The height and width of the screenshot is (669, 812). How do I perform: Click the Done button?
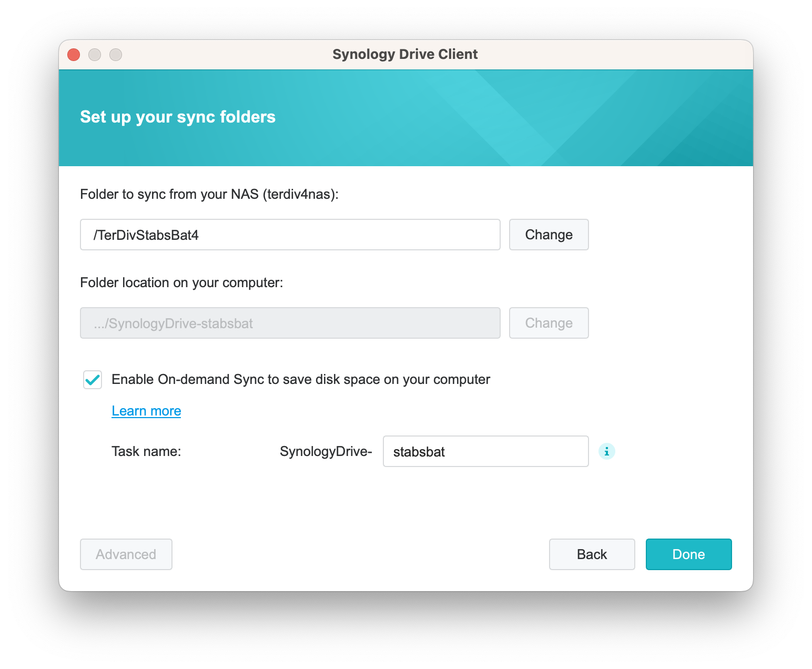[688, 554]
